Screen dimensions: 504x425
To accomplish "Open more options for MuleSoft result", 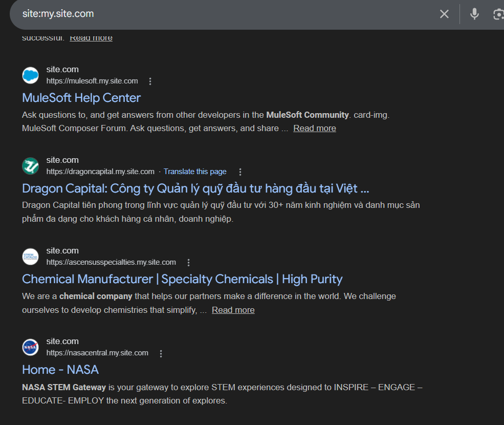I will (150, 81).
